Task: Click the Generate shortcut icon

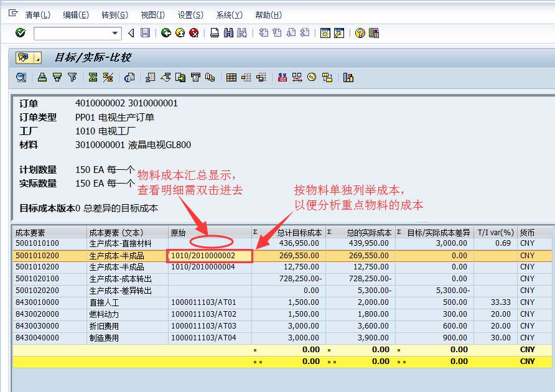Action: click(x=339, y=33)
